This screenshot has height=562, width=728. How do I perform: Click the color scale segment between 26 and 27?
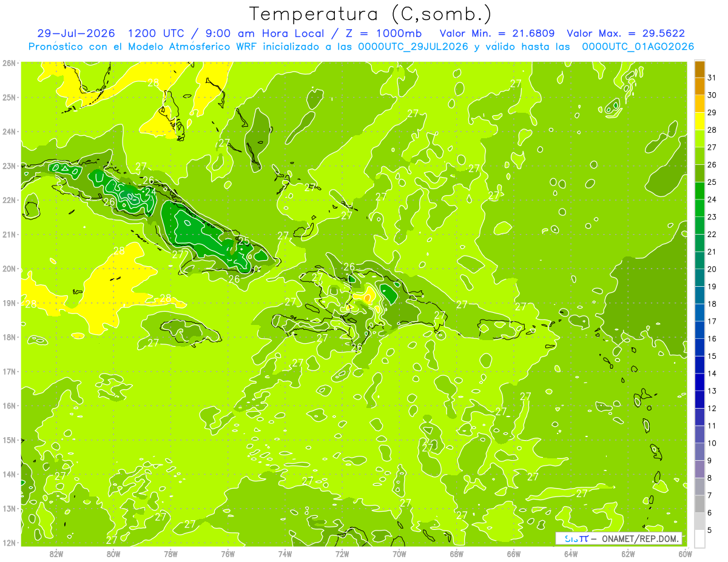tap(699, 156)
